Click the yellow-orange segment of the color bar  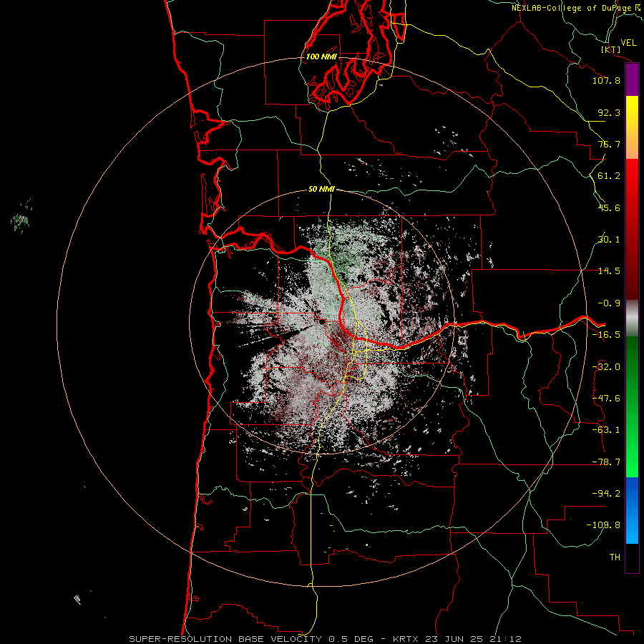(632, 127)
